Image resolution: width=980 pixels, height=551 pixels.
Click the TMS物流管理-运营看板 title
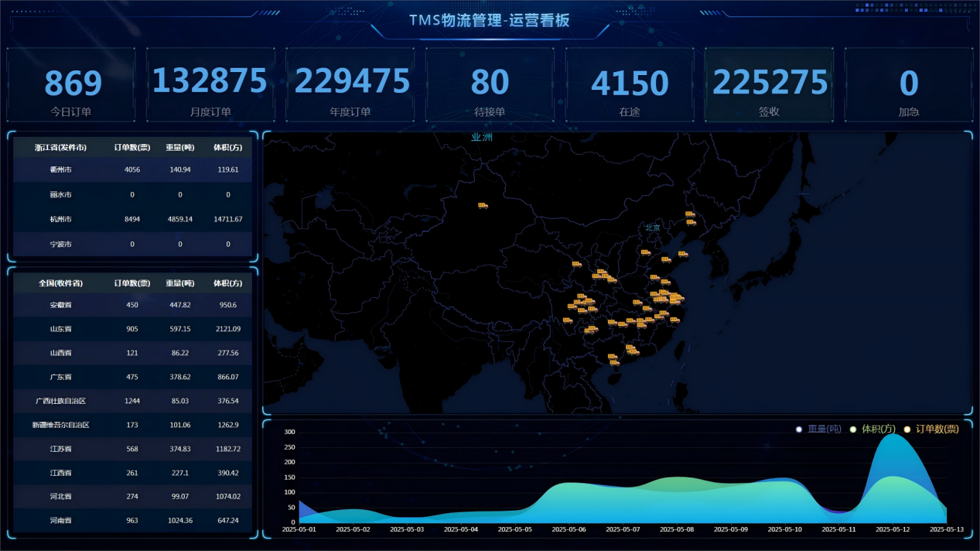(490, 21)
